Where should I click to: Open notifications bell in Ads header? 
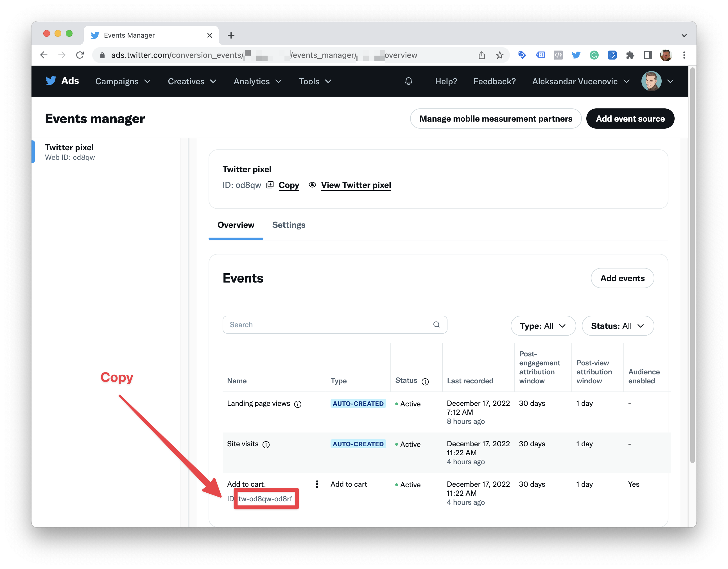coord(408,81)
